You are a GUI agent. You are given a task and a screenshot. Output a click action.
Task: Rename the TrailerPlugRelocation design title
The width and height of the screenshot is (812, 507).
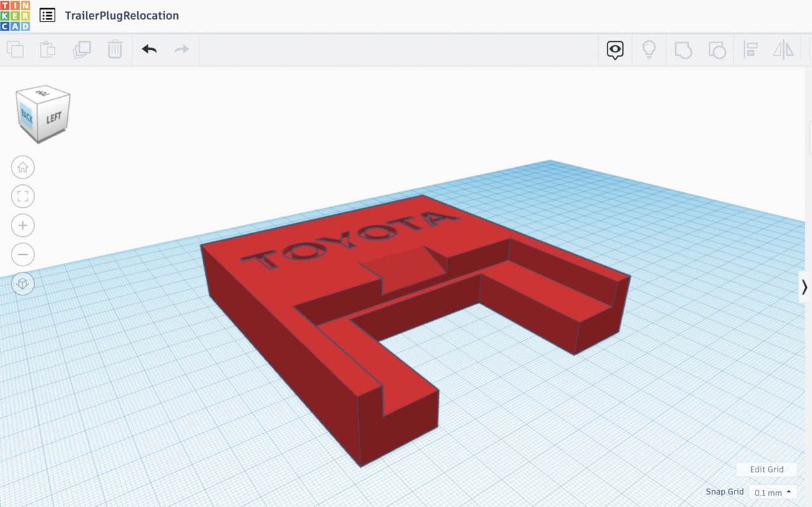(122, 15)
